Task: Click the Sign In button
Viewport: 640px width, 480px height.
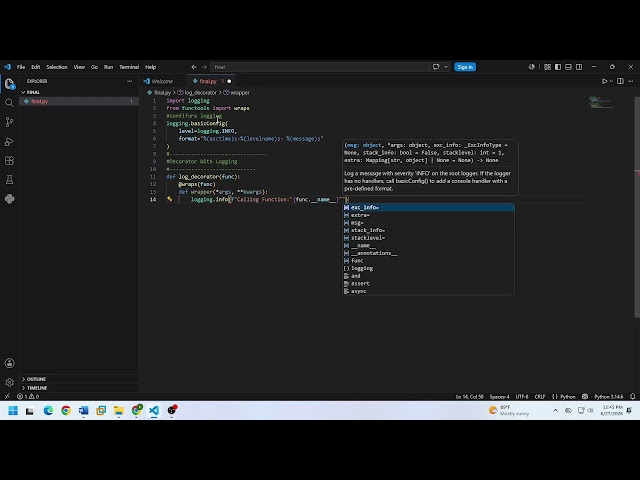Action: 465,67
